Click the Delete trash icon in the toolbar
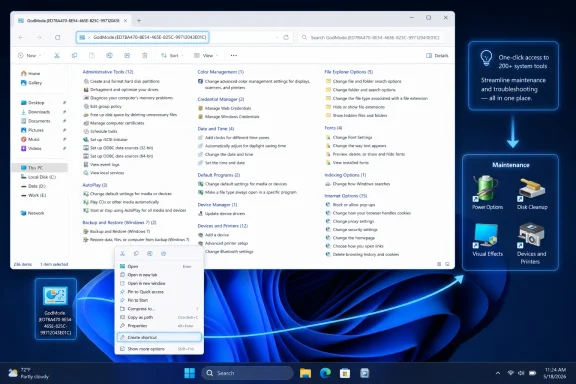 145,55
